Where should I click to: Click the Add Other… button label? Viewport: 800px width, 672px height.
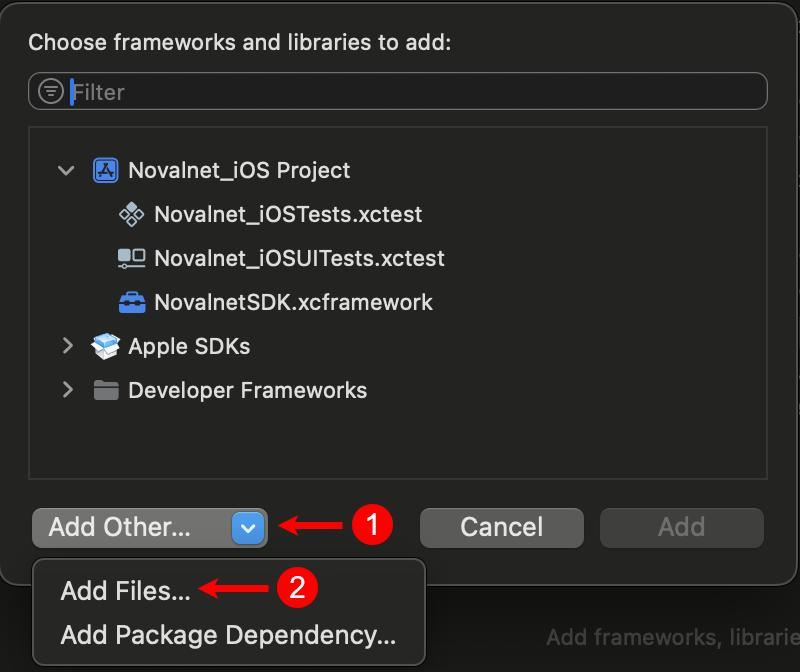pos(120,527)
